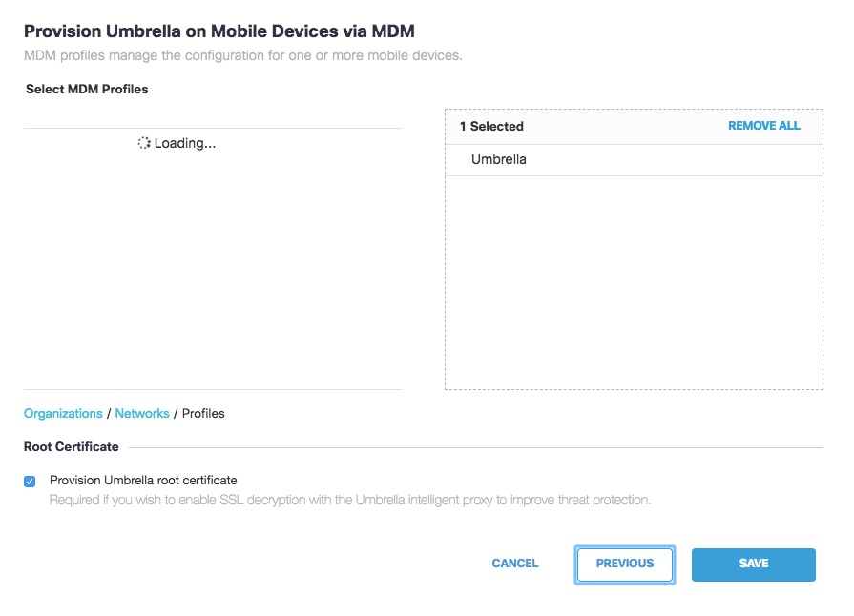Select the Umbrella profile in the selected list
The width and height of the screenshot is (854, 616).
click(x=634, y=159)
